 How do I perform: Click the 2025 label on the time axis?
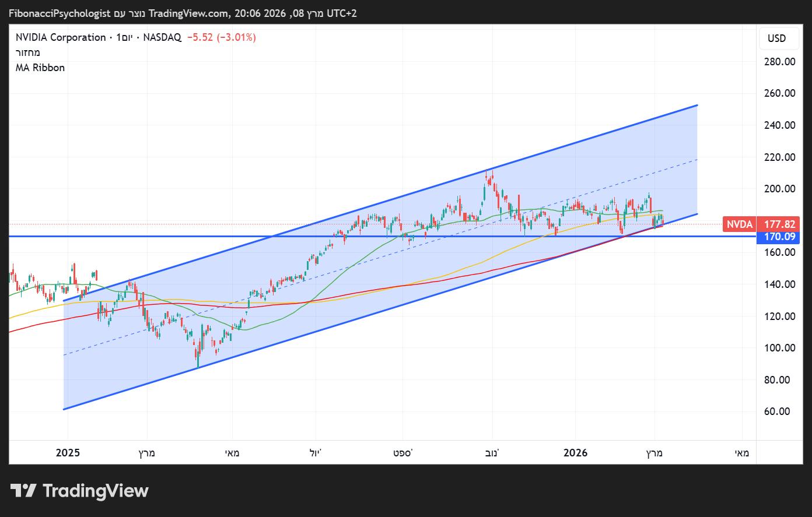[68, 453]
